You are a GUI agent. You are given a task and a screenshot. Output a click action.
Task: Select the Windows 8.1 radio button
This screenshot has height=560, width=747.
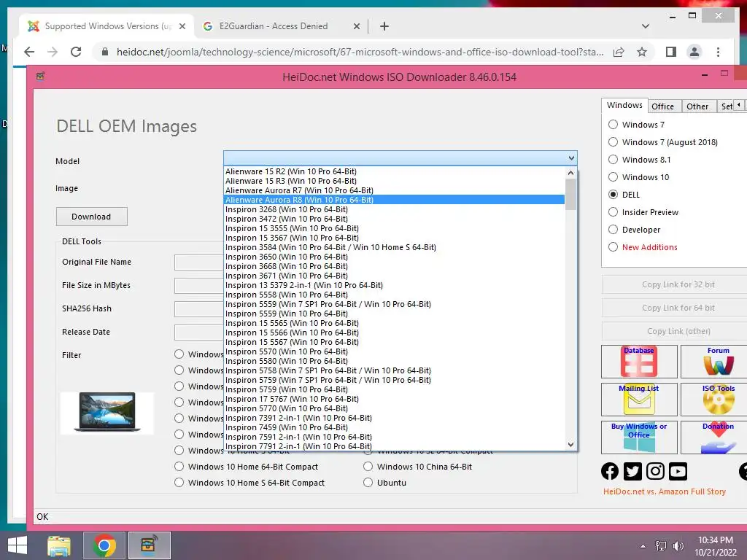pos(613,160)
